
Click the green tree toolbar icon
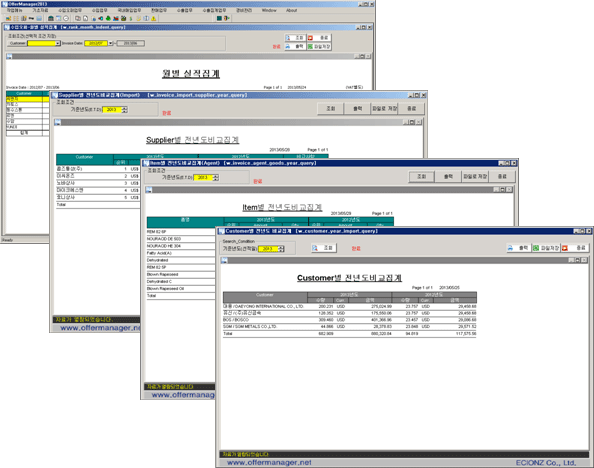(108, 18)
